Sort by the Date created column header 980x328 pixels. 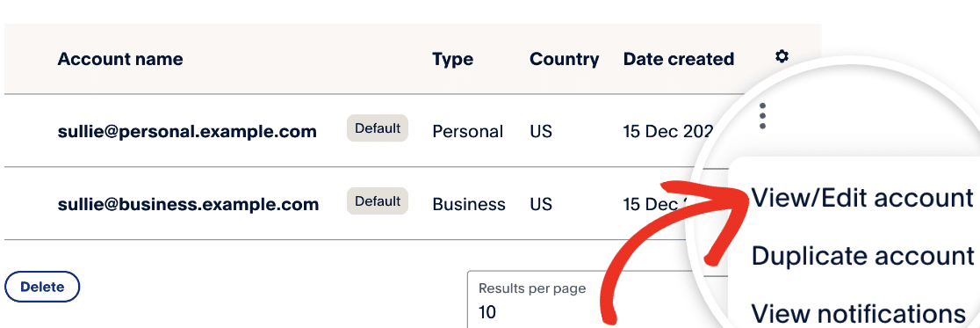679,60
